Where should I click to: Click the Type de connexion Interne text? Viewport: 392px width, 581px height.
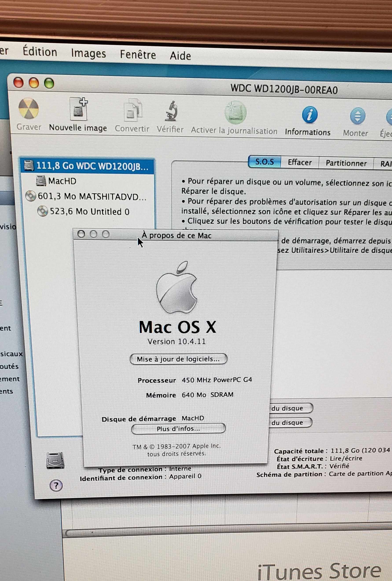tap(145, 469)
